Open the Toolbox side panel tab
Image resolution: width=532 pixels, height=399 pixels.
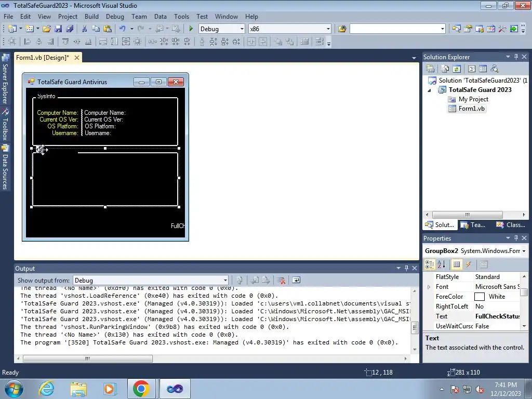coord(5,125)
